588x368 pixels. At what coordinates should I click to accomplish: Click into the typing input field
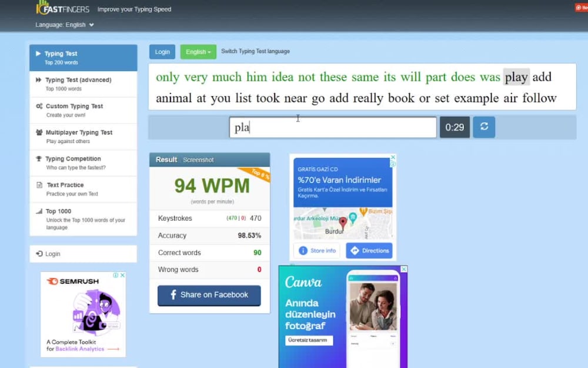tap(333, 127)
